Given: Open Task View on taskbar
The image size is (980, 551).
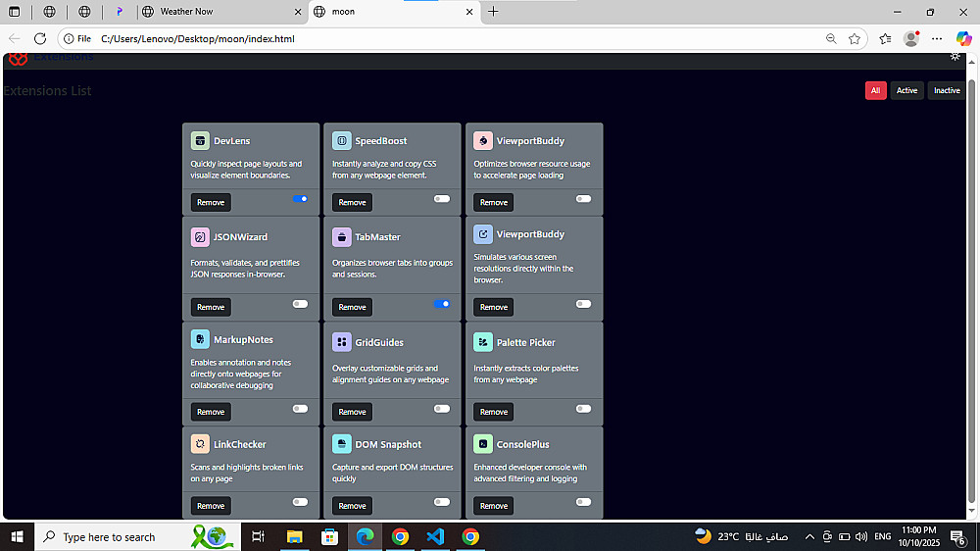Looking at the screenshot, I should (x=258, y=536).
